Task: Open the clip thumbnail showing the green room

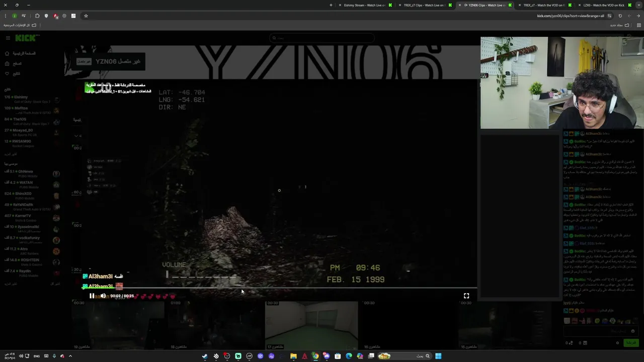Action: pos(311,325)
